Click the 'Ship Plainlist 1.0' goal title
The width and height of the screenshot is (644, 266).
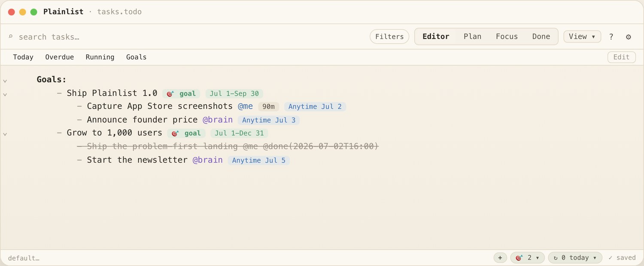tap(112, 93)
